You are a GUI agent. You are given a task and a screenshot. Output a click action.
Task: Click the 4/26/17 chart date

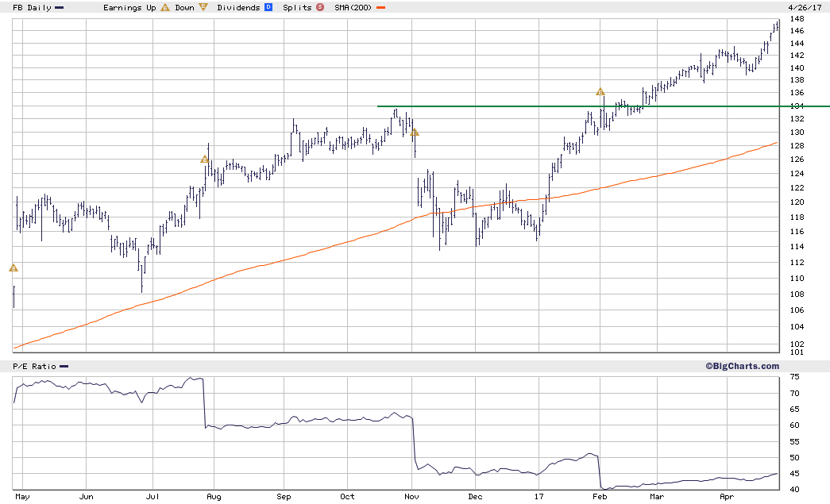(x=805, y=7)
